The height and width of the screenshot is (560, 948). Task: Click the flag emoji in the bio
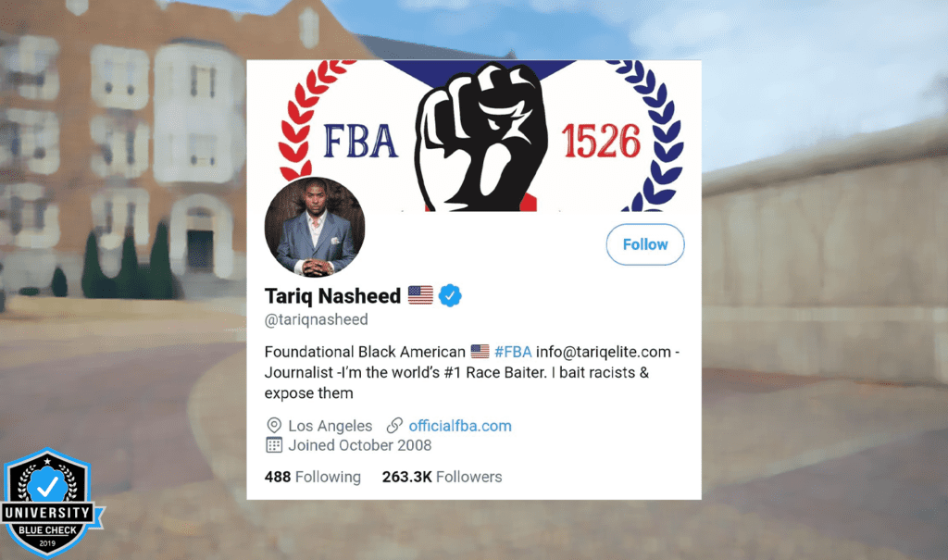[480, 352]
